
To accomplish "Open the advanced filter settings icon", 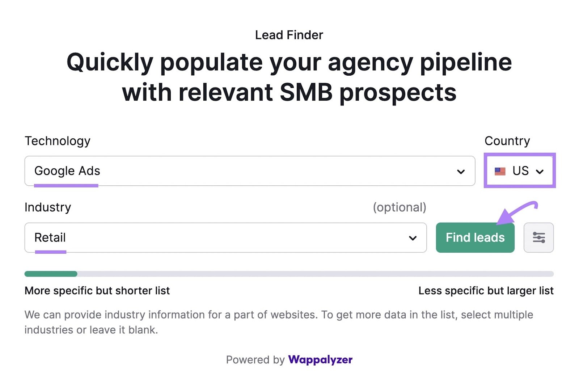I will [x=538, y=237].
